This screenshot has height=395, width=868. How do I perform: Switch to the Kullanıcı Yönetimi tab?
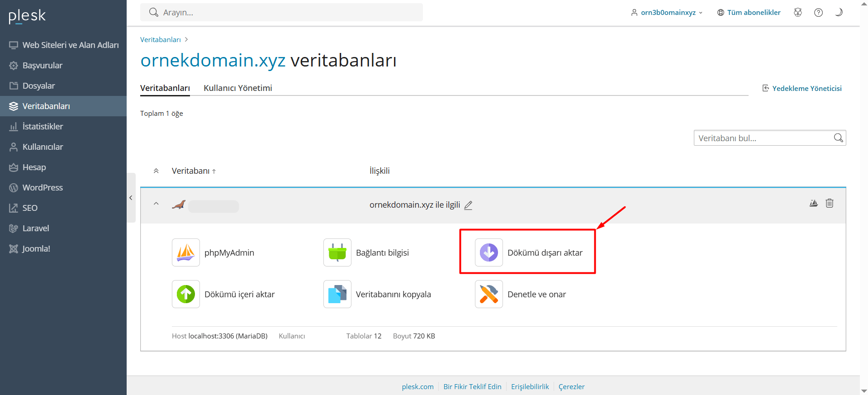(237, 88)
